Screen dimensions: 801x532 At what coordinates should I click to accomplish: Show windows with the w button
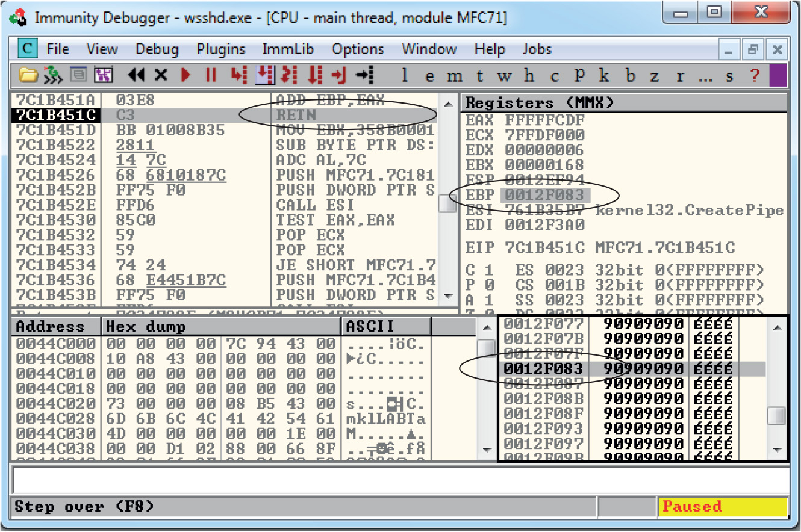[504, 76]
